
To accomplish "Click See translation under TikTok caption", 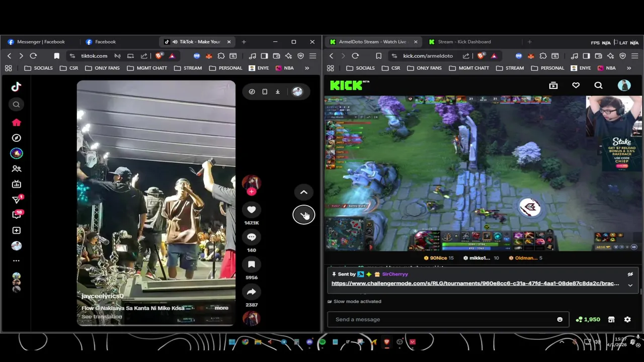I will click(102, 317).
